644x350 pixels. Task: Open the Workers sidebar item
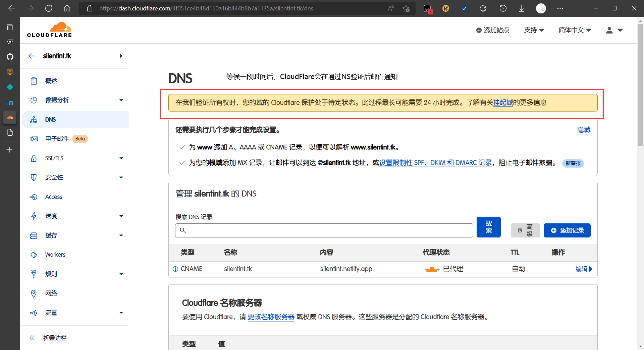click(x=55, y=255)
